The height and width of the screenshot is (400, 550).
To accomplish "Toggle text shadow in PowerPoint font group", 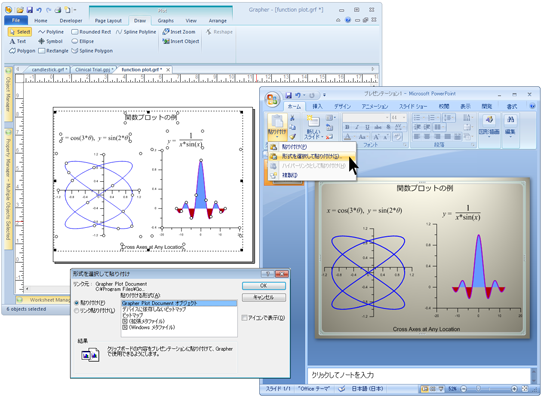I will click(x=388, y=127).
